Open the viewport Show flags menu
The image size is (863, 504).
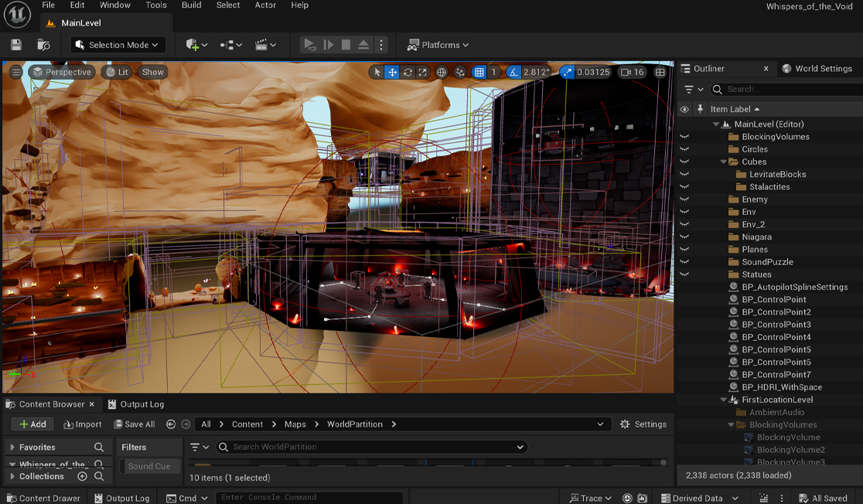coord(153,72)
